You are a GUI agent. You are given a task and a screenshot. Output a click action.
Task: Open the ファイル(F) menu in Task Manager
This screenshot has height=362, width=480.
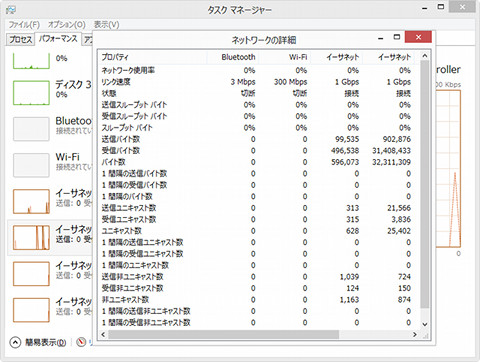[24, 25]
